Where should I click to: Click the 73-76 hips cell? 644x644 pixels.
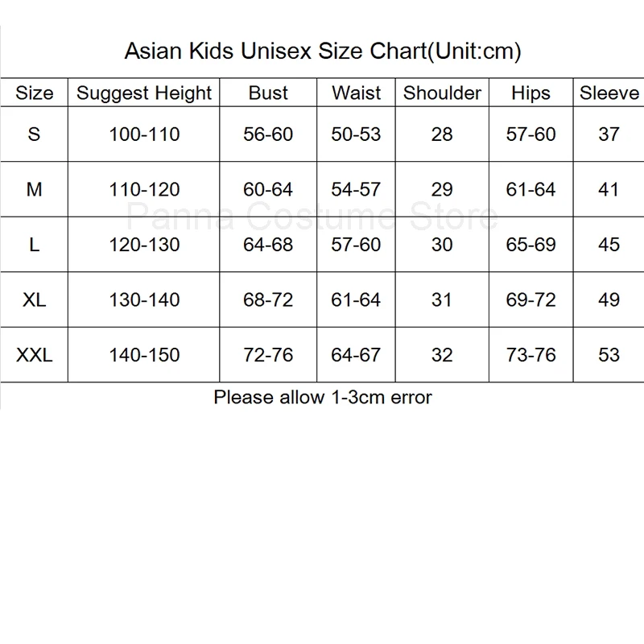click(x=530, y=354)
